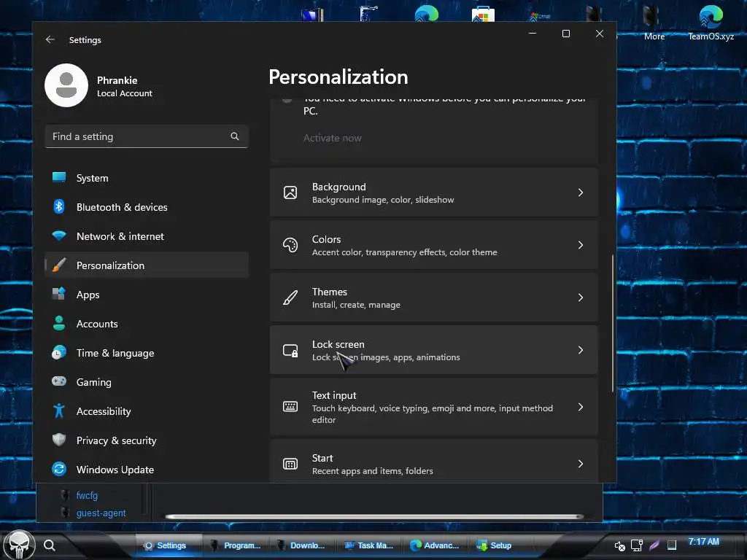
Task: Open the skull Start button on taskbar
Action: point(19,545)
